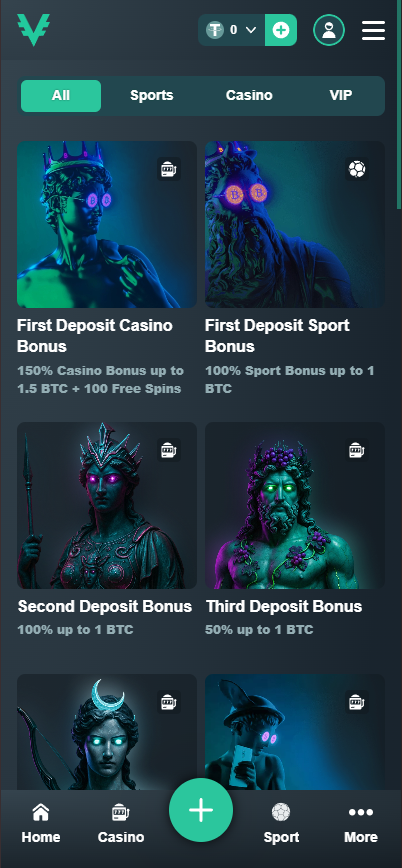Go to Home in bottom navigation

[40, 825]
